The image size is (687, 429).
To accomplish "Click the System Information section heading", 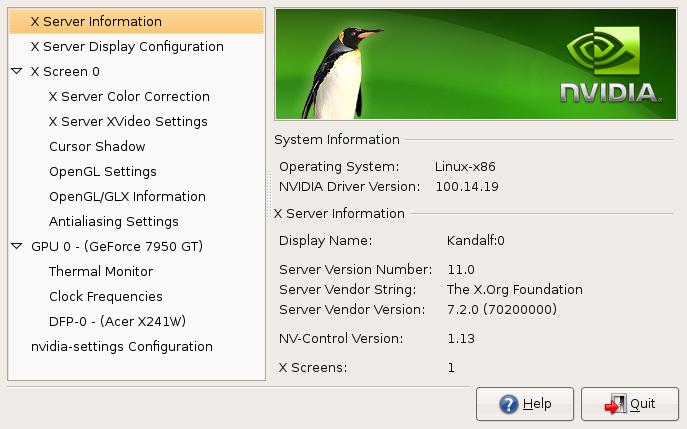I will point(337,139).
